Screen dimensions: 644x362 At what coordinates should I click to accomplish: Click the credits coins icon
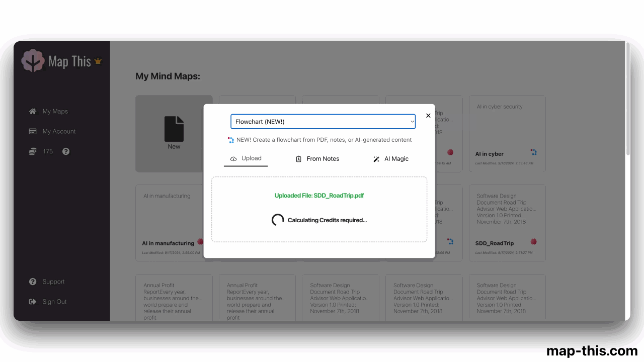(x=33, y=151)
